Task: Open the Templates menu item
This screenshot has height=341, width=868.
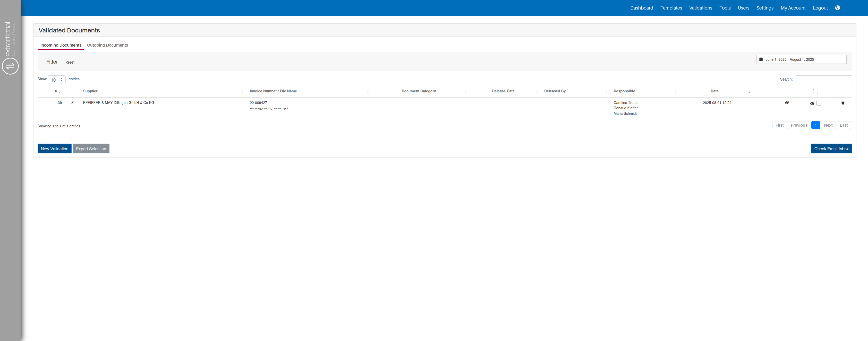Action: [x=671, y=8]
